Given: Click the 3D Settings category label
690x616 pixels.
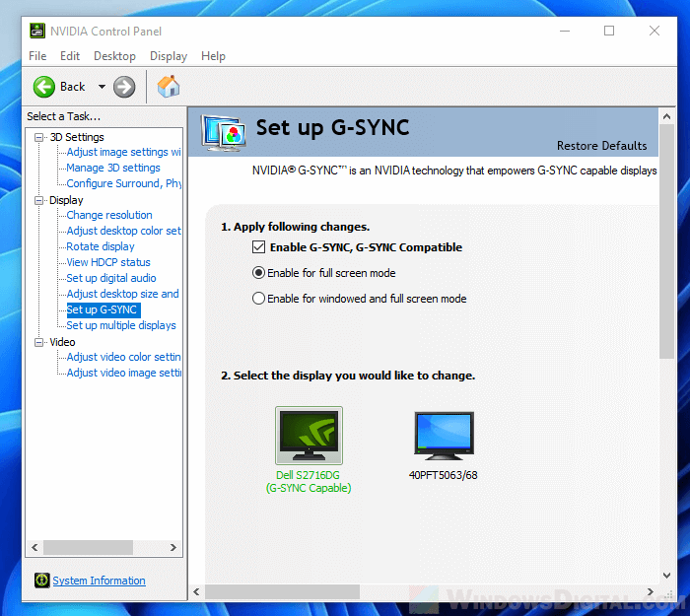Looking at the screenshot, I should [77, 137].
